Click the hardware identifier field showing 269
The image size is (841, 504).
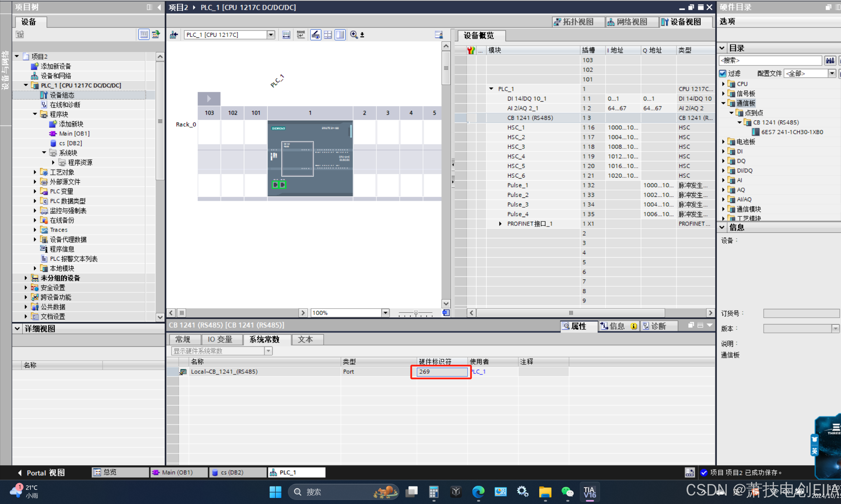tap(441, 372)
